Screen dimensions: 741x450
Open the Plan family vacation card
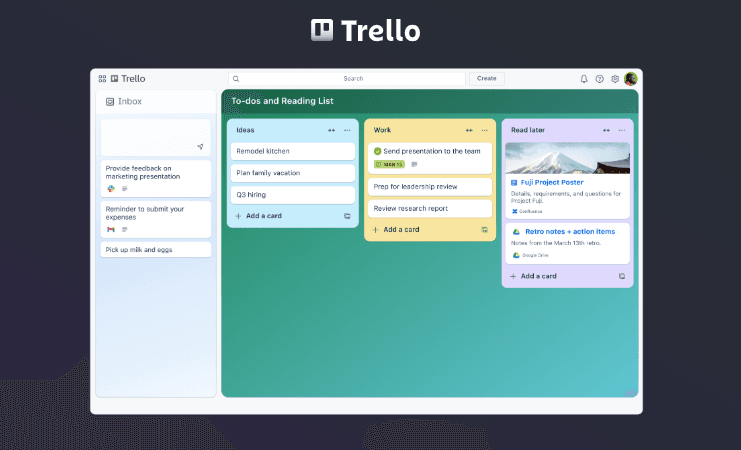pos(293,173)
